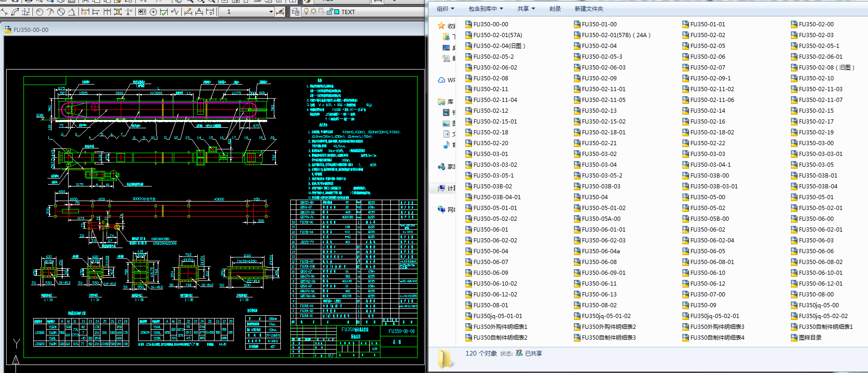Select the FU350-02-11-04 file
This screenshot has height=373, width=868.
coord(495,100)
